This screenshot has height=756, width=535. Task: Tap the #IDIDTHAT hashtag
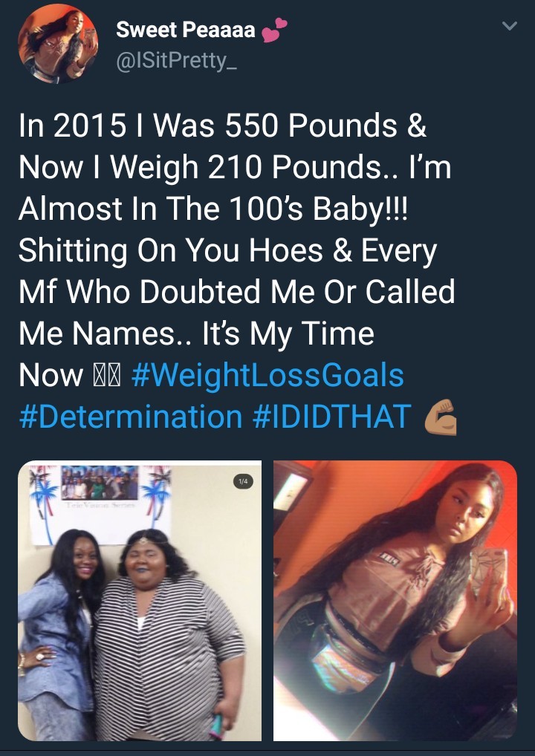(332, 417)
